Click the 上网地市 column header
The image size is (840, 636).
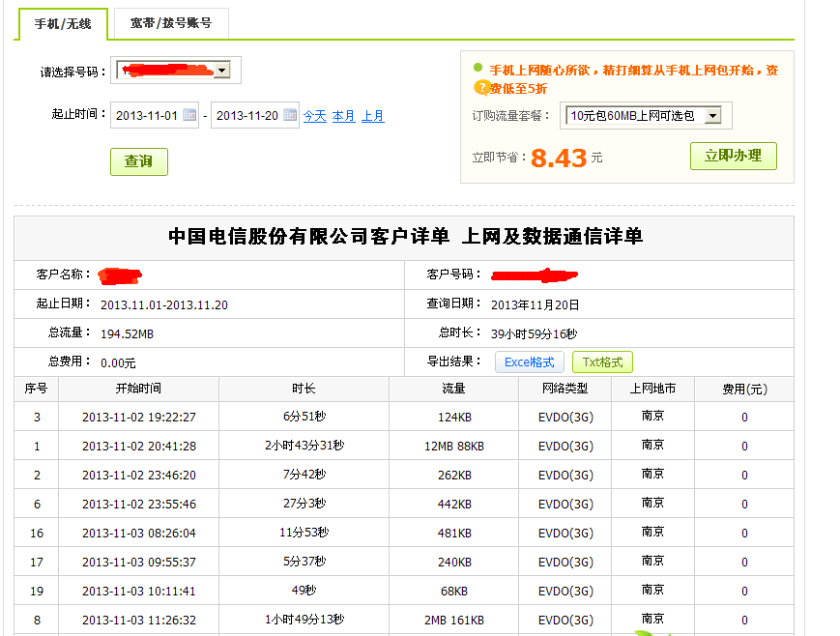652,389
